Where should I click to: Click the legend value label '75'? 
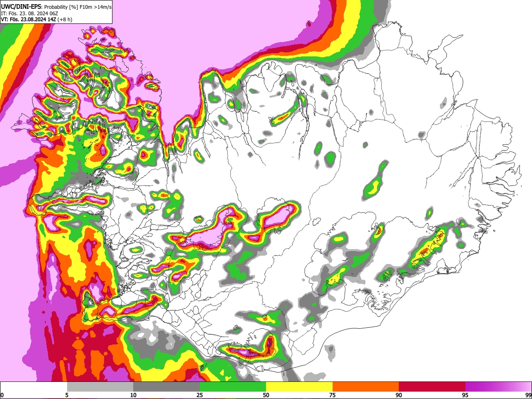point(333,395)
